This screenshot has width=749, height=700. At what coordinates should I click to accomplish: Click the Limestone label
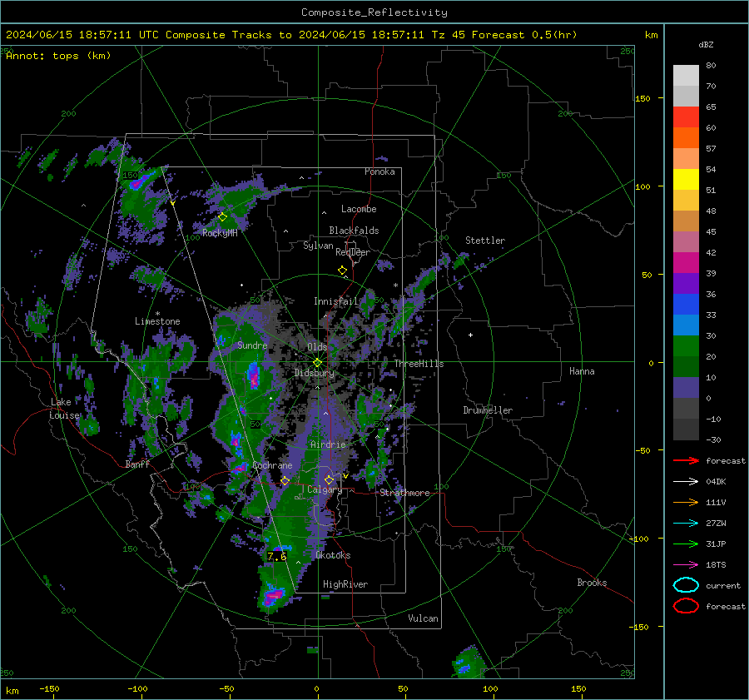[x=157, y=321]
